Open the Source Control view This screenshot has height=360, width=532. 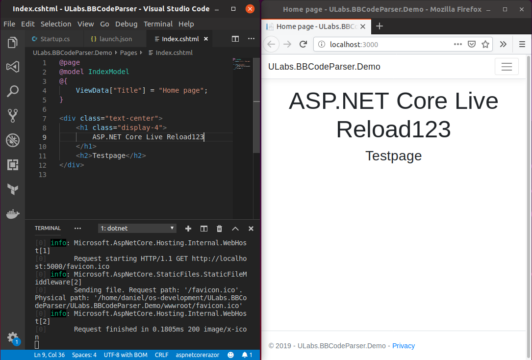pyautogui.click(x=13, y=116)
